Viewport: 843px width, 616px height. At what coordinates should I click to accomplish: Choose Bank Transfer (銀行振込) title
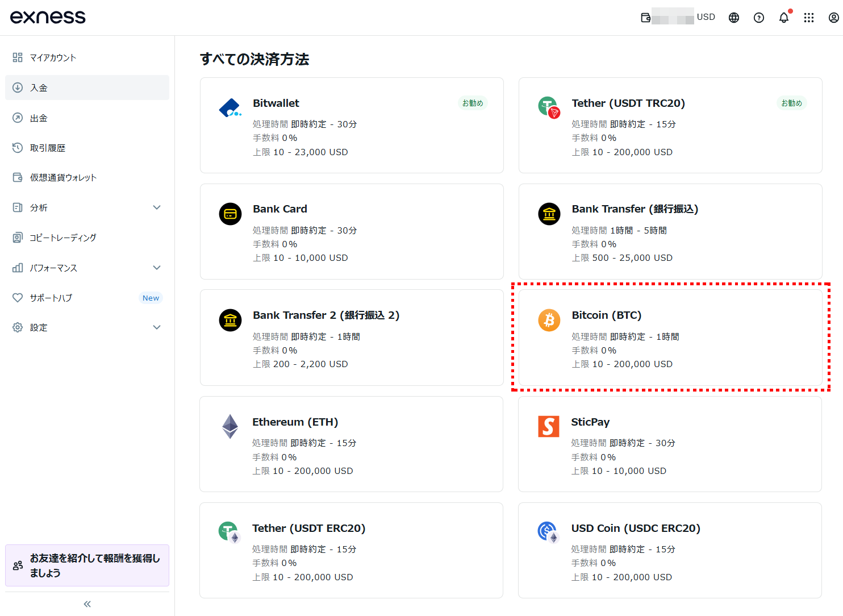pyautogui.click(x=635, y=209)
